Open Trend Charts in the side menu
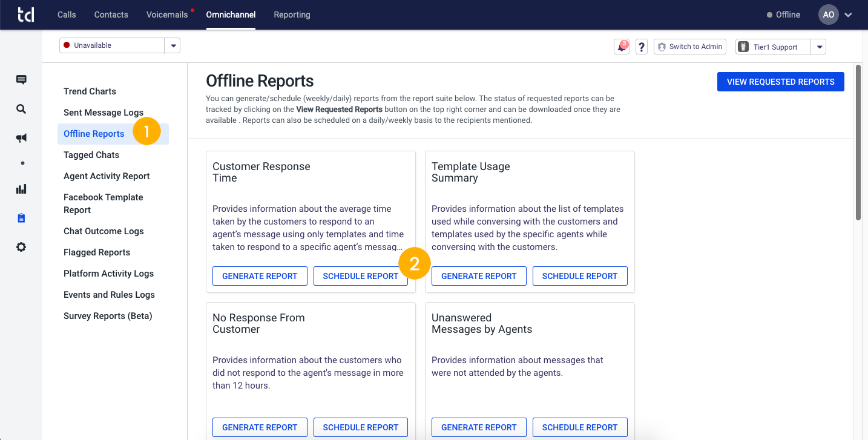 [90, 91]
